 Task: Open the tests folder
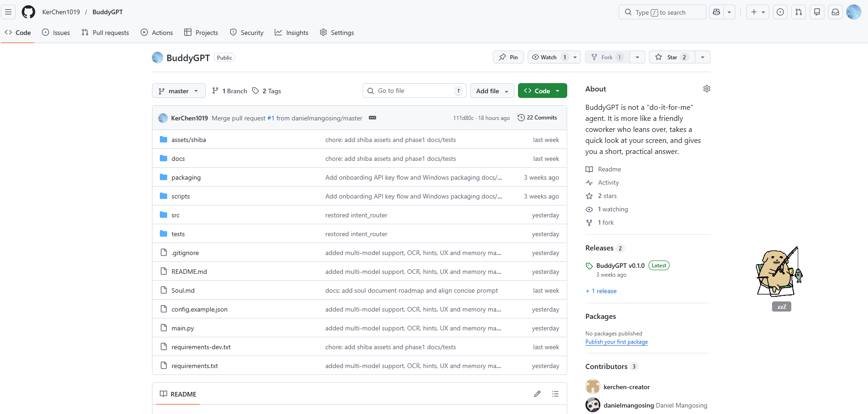pos(178,234)
